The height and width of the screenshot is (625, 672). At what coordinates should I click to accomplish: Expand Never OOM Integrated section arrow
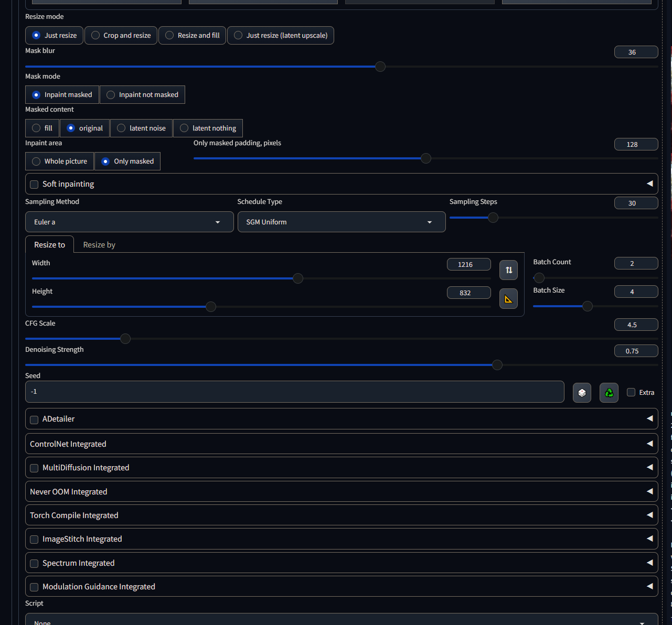click(649, 491)
